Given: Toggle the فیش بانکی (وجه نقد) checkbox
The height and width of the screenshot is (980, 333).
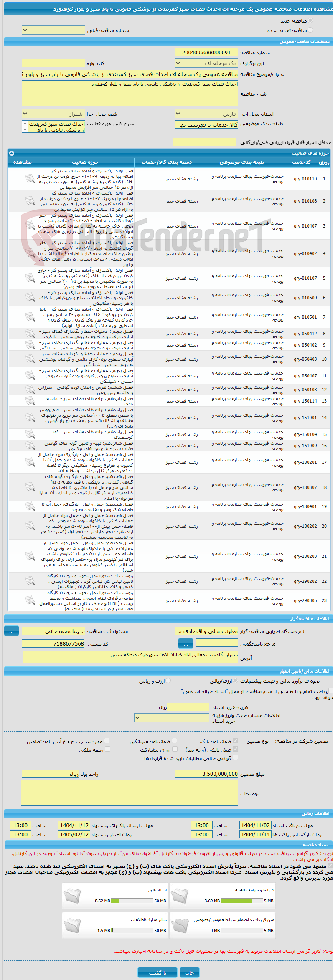Looking at the screenshot, I should [x=236, y=749].
